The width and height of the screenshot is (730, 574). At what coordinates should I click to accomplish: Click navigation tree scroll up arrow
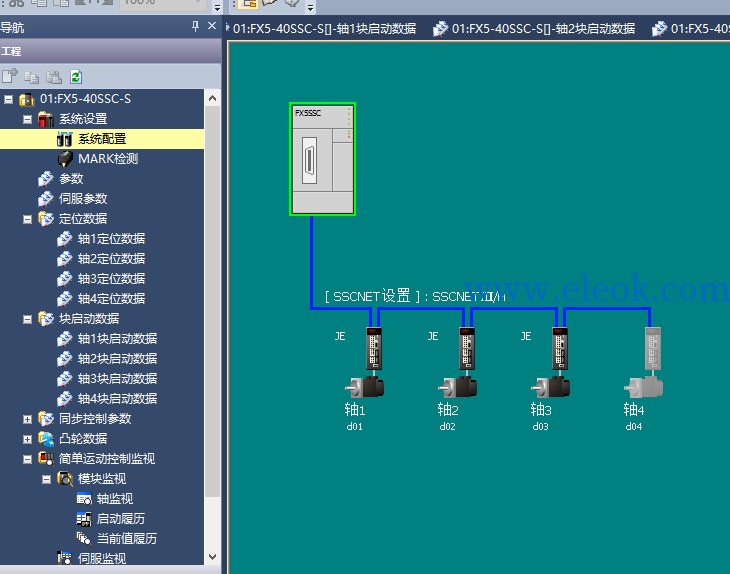coord(212,98)
